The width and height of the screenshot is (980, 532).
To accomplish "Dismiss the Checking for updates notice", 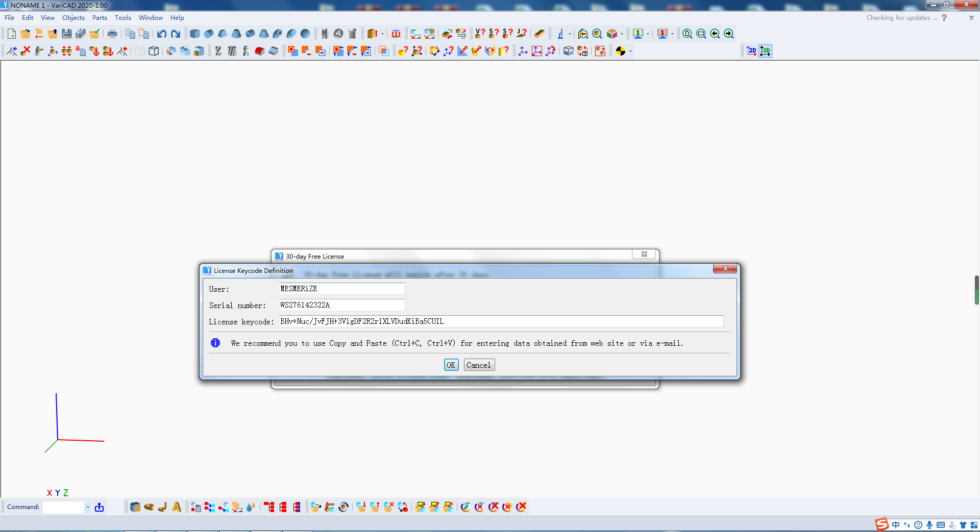I will pyautogui.click(x=971, y=18).
